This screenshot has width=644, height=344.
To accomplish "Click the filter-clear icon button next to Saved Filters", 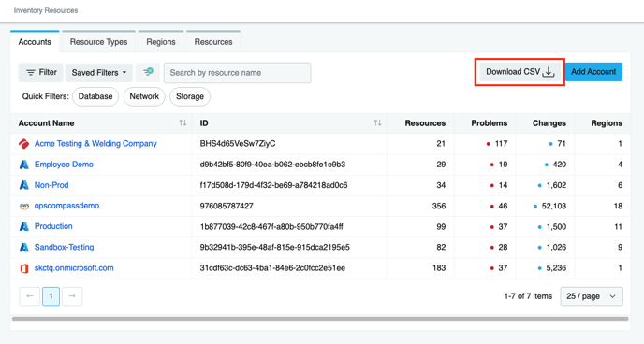I will pyautogui.click(x=148, y=73).
